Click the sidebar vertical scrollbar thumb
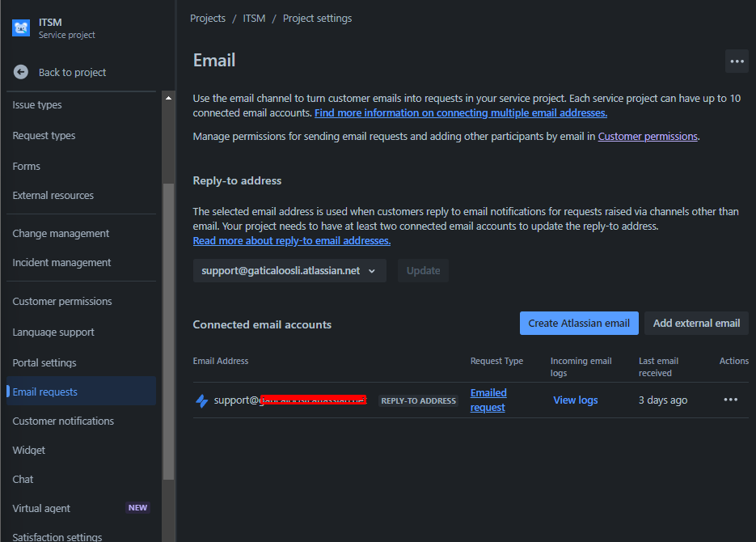 pyautogui.click(x=168, y=332)
